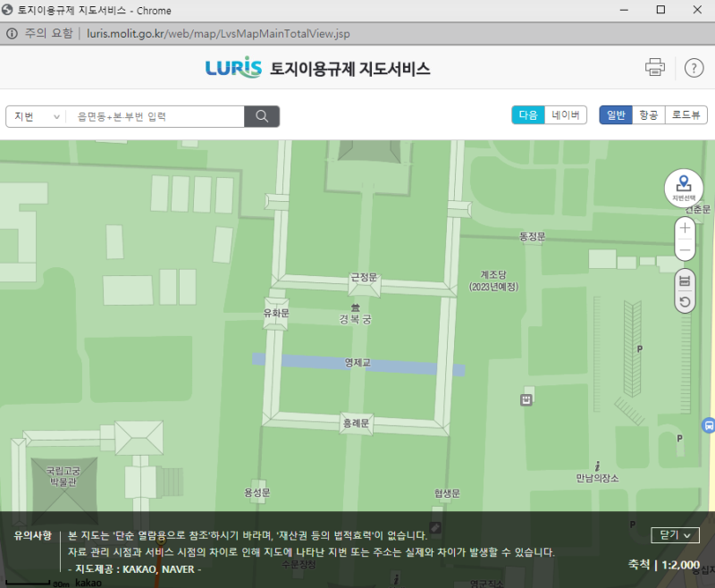The image size is (715, 588).
Task: Click the search magnifier icon
Action: 262,116
